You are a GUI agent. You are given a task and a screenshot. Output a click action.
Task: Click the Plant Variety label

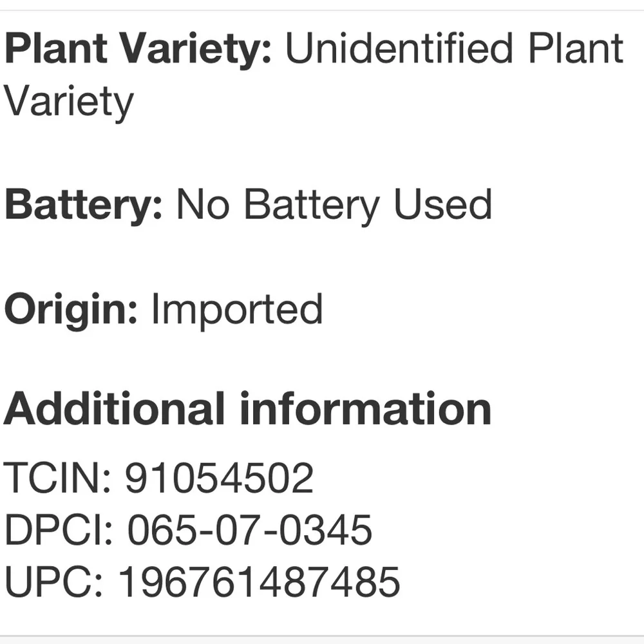[138, 50]
